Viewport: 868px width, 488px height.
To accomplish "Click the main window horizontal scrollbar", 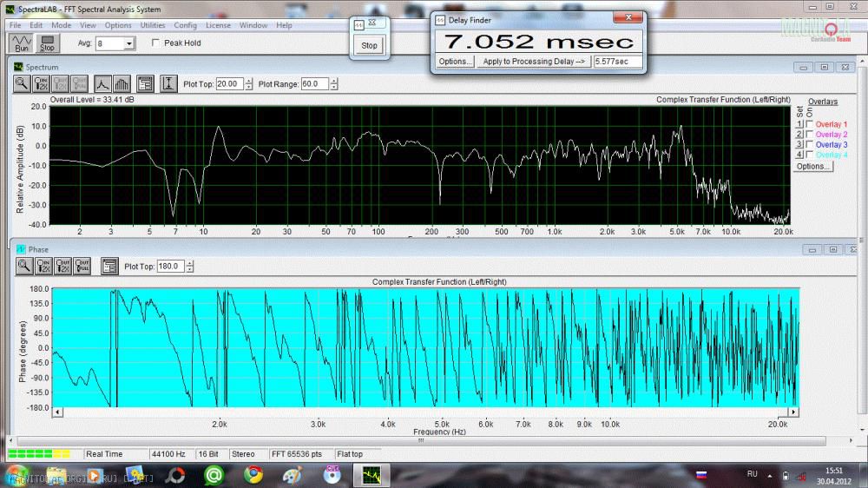I will point(421,441).
